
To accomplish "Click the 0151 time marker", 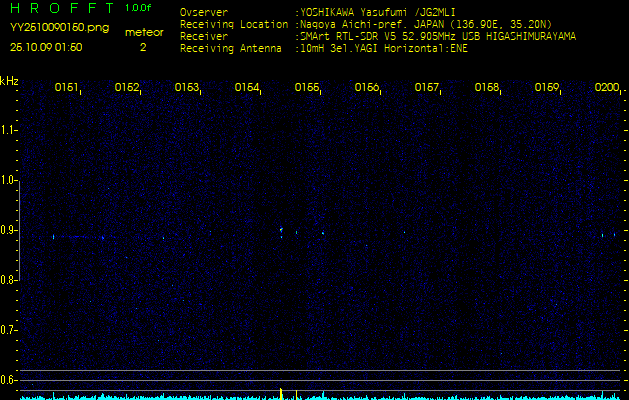I will click(66, 87).
